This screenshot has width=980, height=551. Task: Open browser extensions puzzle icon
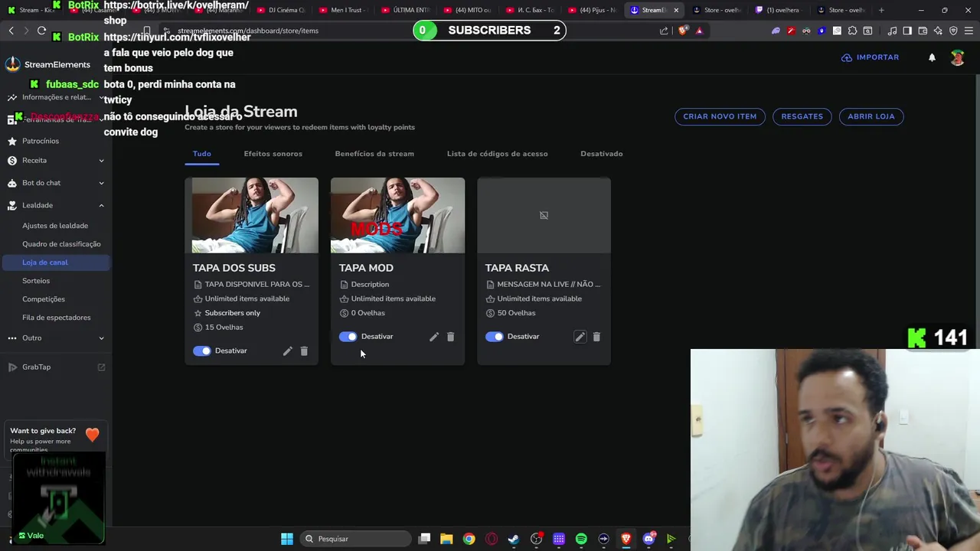852,31
